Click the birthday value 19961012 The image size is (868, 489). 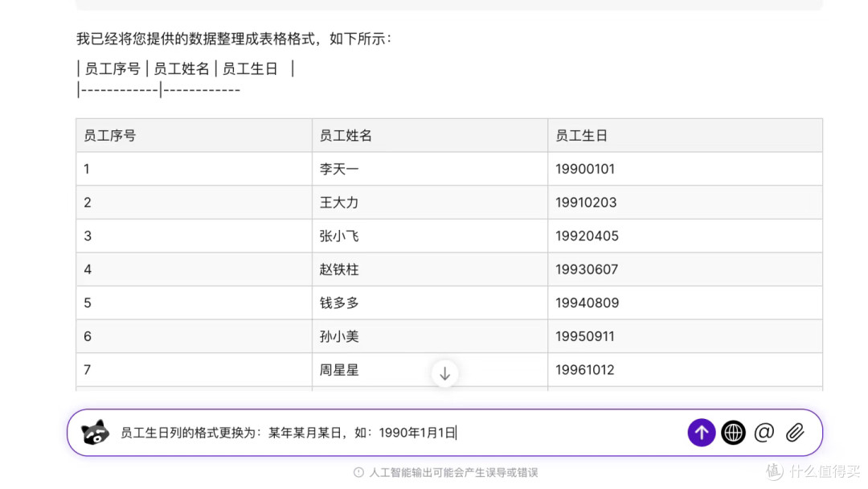584,370
